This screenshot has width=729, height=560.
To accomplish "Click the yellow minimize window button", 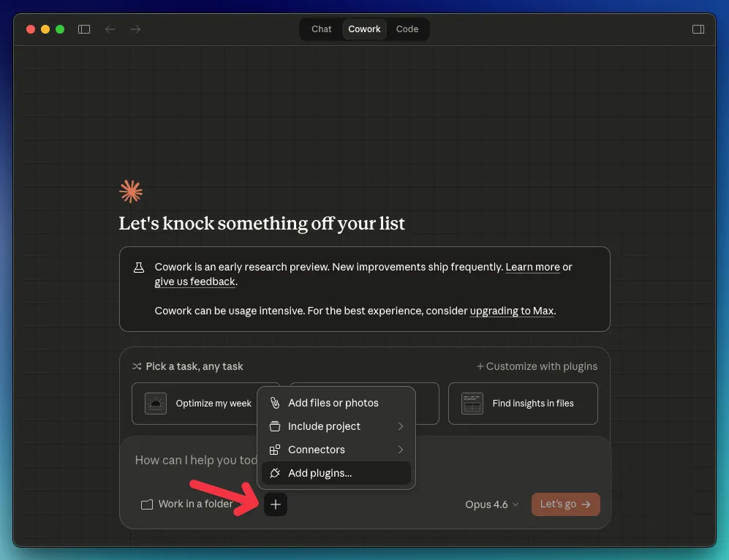I will tap(45, 29).
